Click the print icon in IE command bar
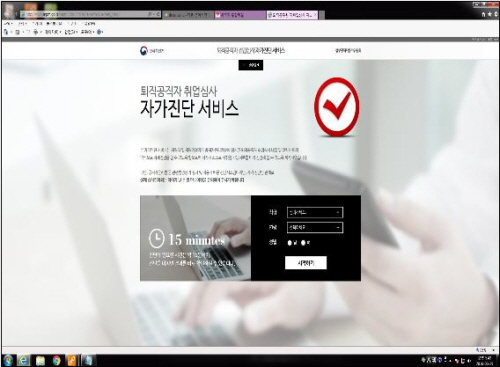Viewport: 500px width, 367px height. click(36, 32)
